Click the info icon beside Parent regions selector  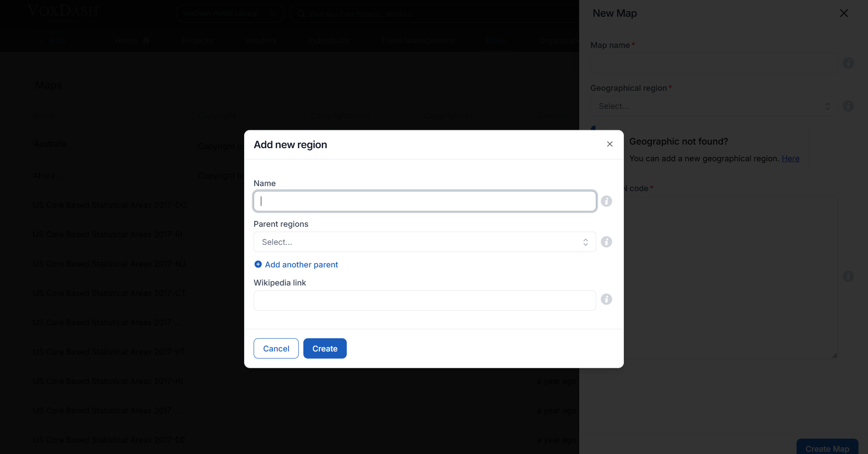(607, 242)
